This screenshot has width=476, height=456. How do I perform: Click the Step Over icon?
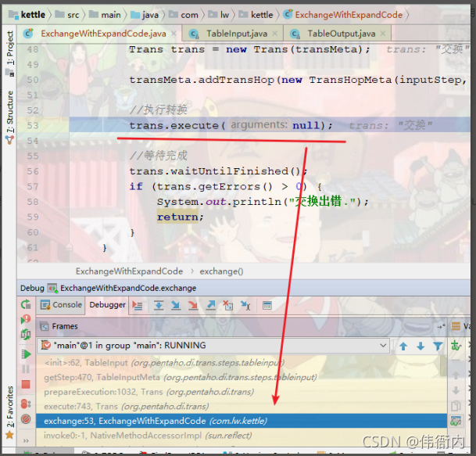click(159, 305)
